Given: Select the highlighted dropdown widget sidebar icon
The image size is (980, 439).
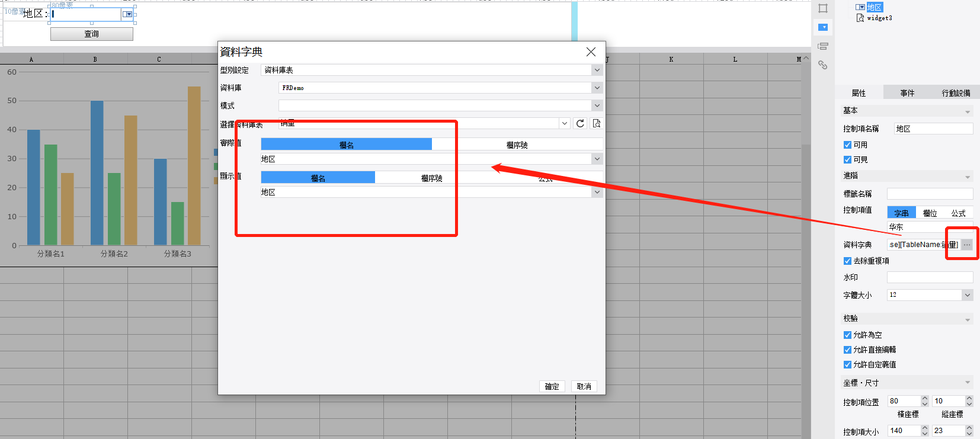Looking at the screenshot, I should point(823,27).
